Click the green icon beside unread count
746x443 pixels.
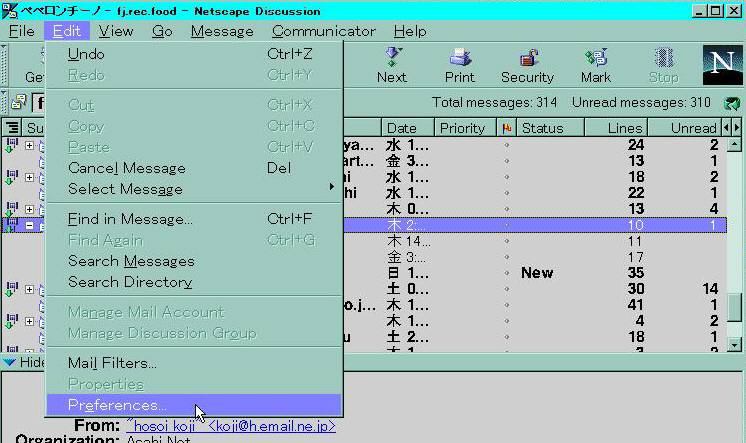coord(733,103)
